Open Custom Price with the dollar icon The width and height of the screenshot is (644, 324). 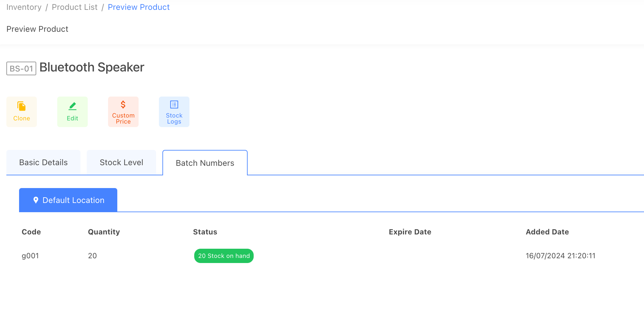123,104
